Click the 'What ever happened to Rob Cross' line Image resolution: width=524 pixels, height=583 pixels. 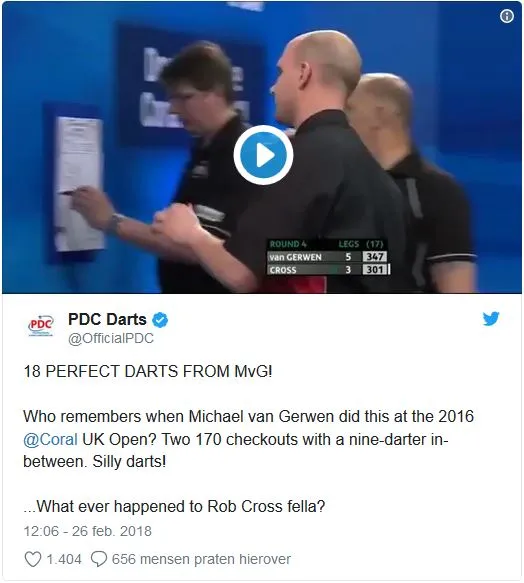(x=174, y=506)
